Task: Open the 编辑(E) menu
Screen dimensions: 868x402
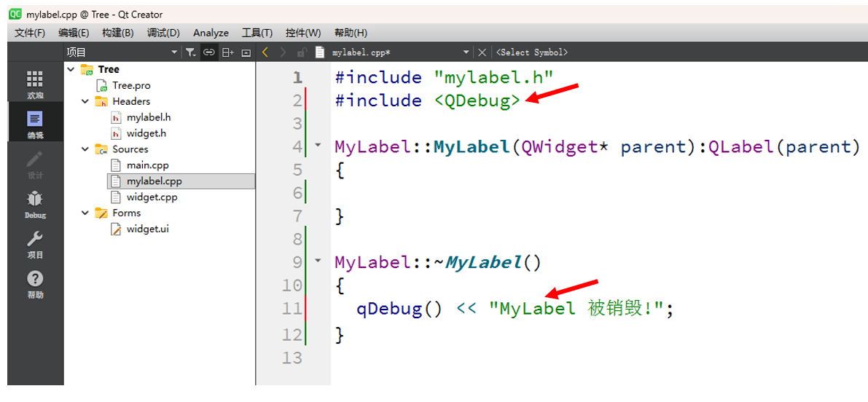Action: click(x=74, y=33)
